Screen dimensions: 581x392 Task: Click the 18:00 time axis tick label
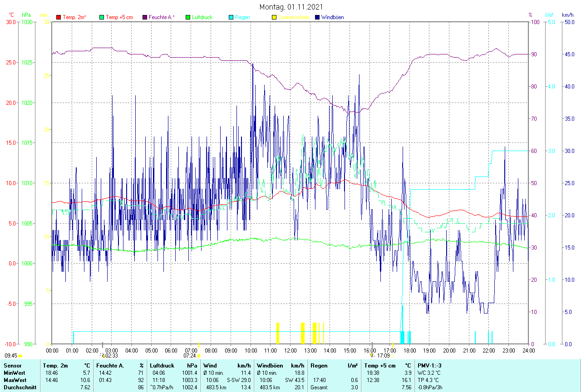click(x=409, y=350)
